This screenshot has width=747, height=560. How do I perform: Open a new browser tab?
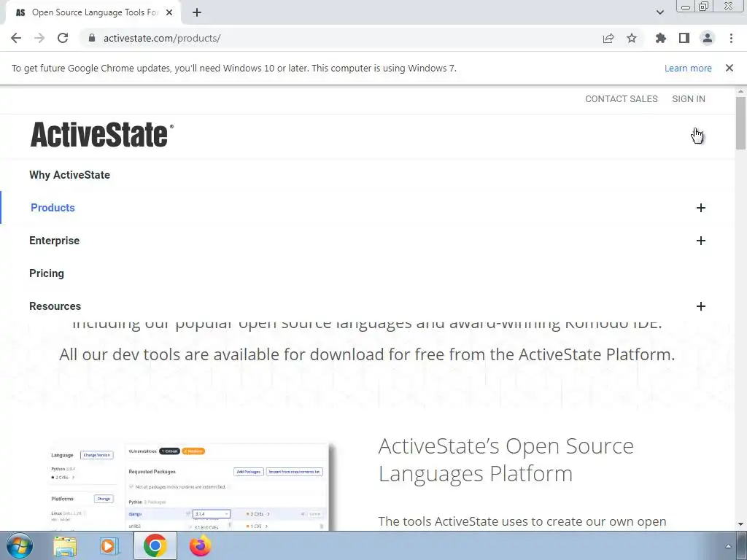coord(197,12)
